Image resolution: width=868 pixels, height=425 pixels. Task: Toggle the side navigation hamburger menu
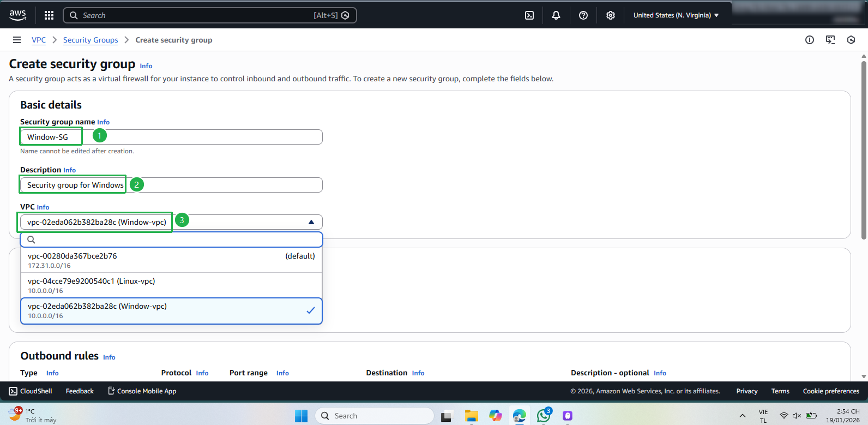point(17,40)
